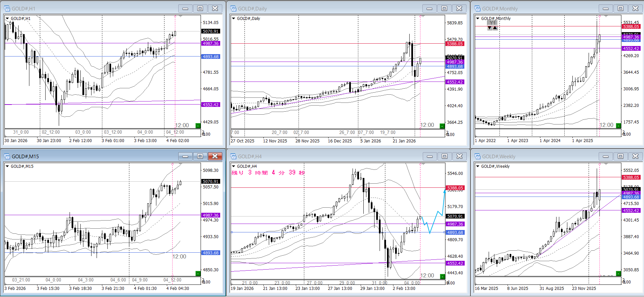Toggle the green minus button on M15 chart

point(198,273)
